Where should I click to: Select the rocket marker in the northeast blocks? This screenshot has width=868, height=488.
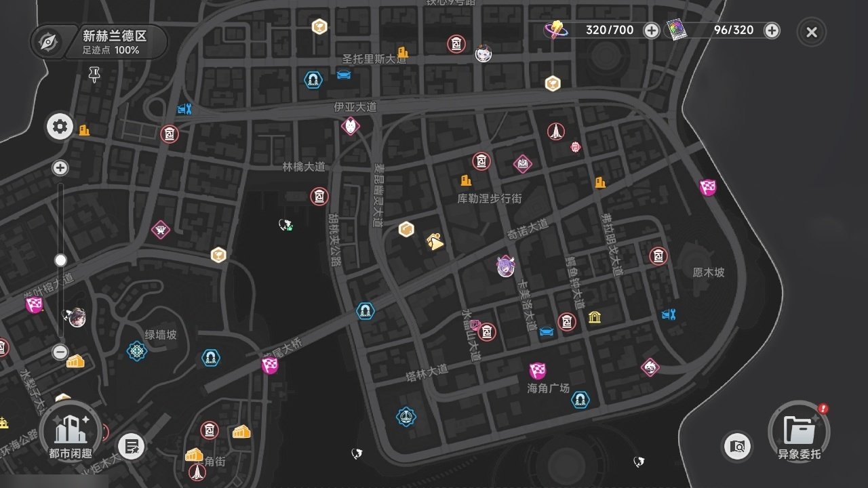point(556,131)
